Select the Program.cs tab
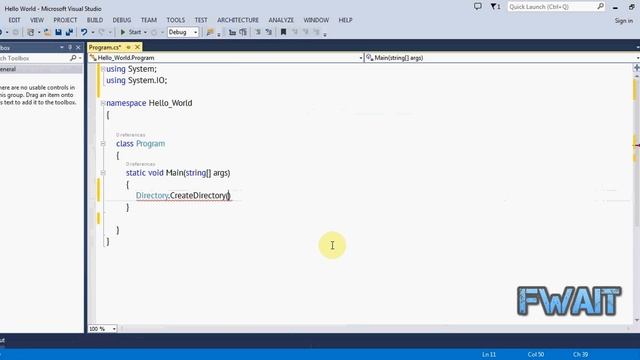This screenshot has height=360, width=640. [x=105, y=47]
